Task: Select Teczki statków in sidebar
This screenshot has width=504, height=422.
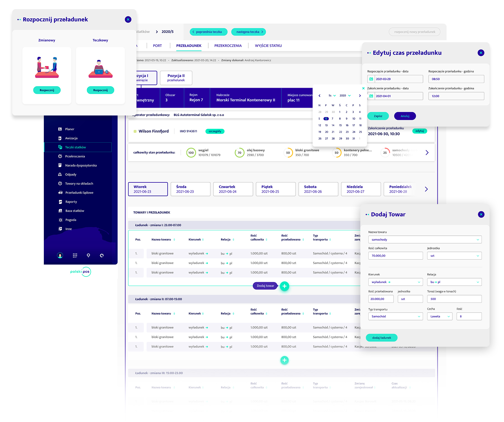Action: point(78,147)
